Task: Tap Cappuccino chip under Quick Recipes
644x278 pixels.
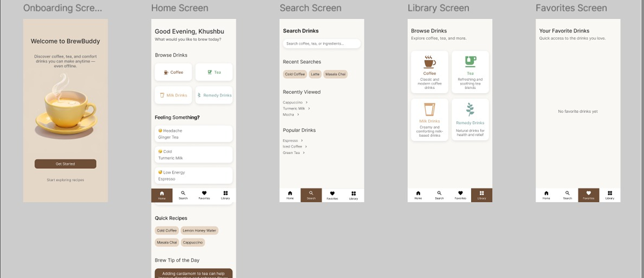Action: (x=193, y=242)
